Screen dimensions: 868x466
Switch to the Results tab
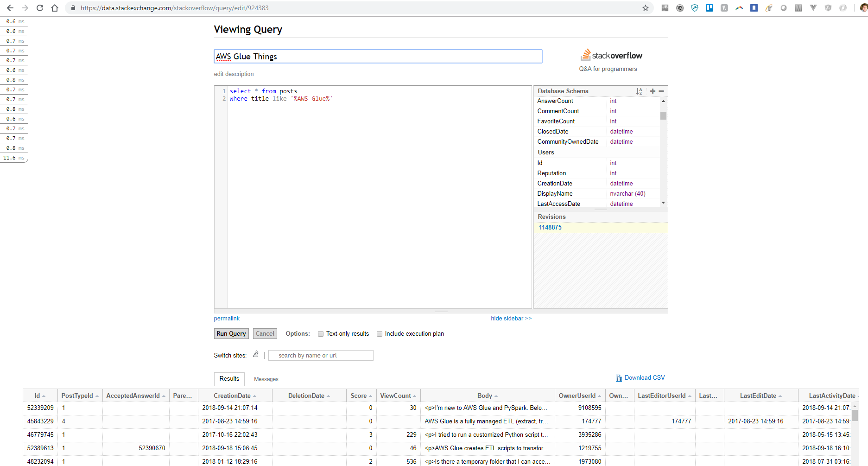tap(229, 379)
